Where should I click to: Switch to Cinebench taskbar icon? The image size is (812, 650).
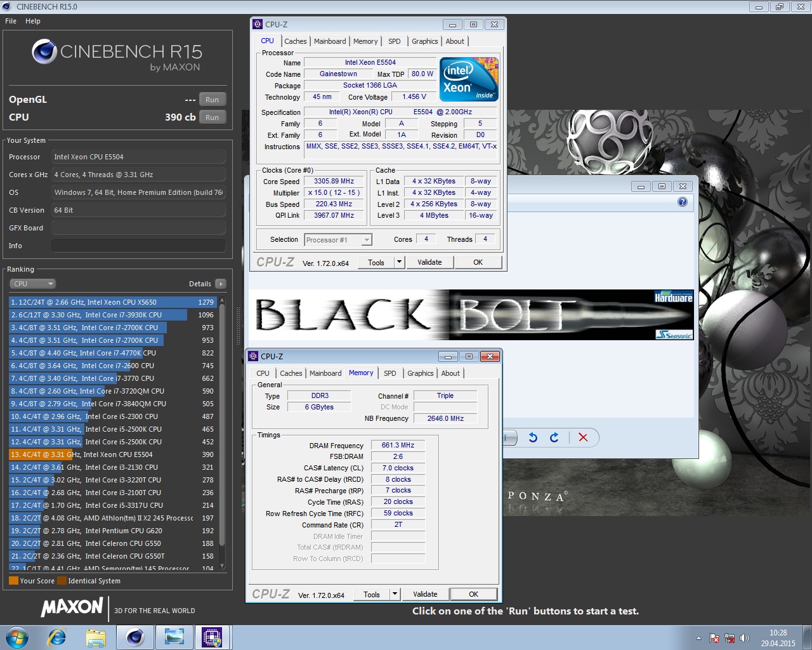click(x=134, y=637)
